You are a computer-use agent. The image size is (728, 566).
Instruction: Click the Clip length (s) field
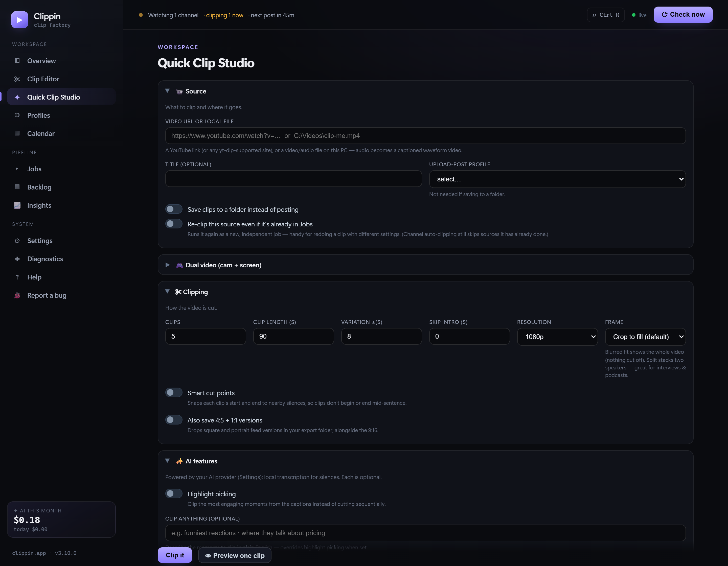point(293,337)
